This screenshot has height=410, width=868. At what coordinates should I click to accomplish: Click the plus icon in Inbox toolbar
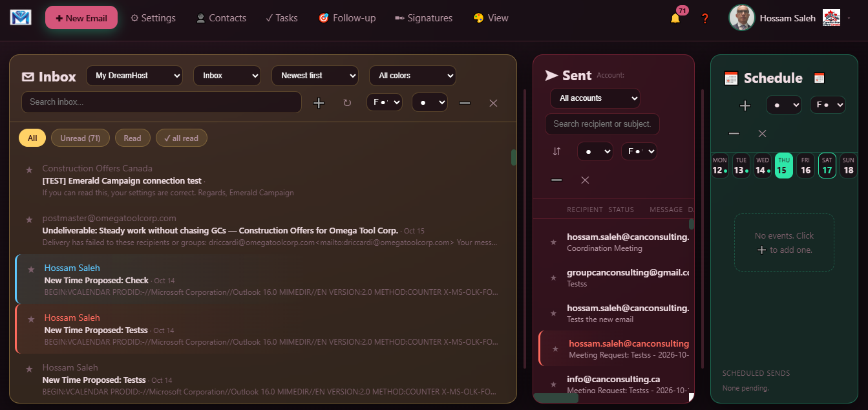(x=319, y=103)
